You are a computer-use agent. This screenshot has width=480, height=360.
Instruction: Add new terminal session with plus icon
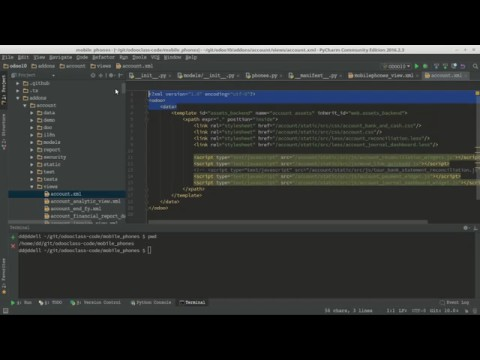(13, 237)
